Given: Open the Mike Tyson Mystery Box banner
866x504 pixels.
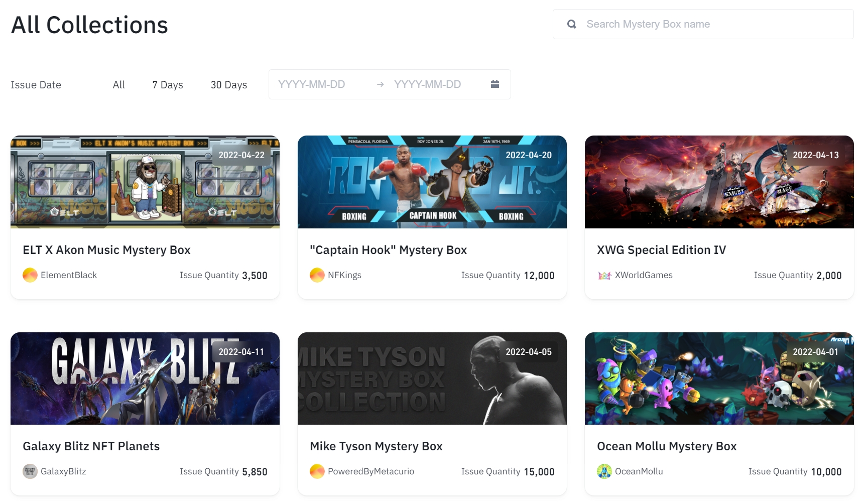Looking at the screenshot, I should pos(432,379).
